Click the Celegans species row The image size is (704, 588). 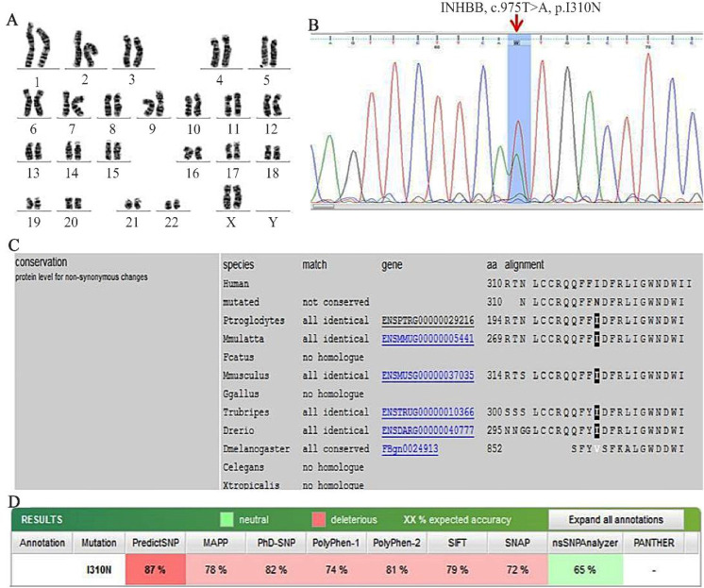[x=293, y=467]
